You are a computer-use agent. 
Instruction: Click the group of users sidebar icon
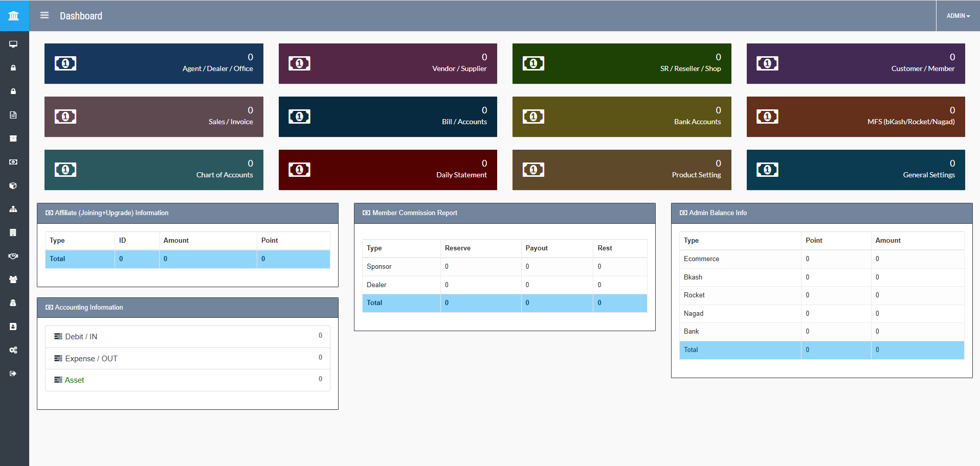pyautogui.click(x=13, y=279)
